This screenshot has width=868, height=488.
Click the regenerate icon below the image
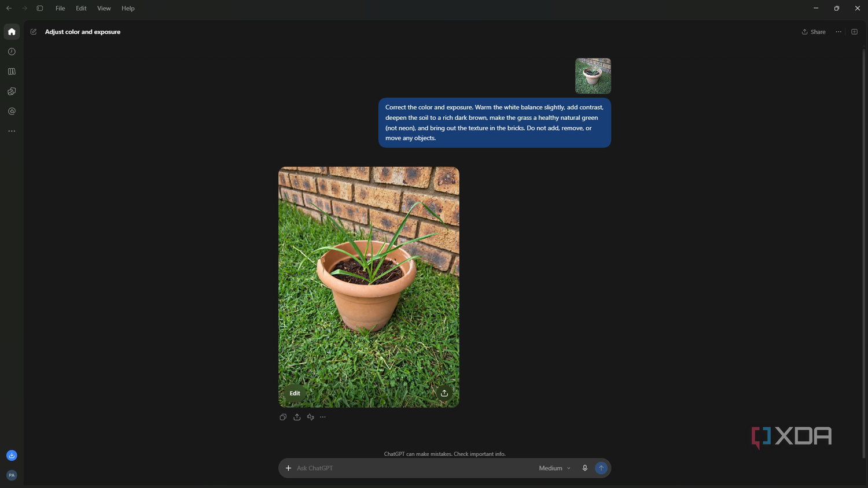tap(311, 417)
